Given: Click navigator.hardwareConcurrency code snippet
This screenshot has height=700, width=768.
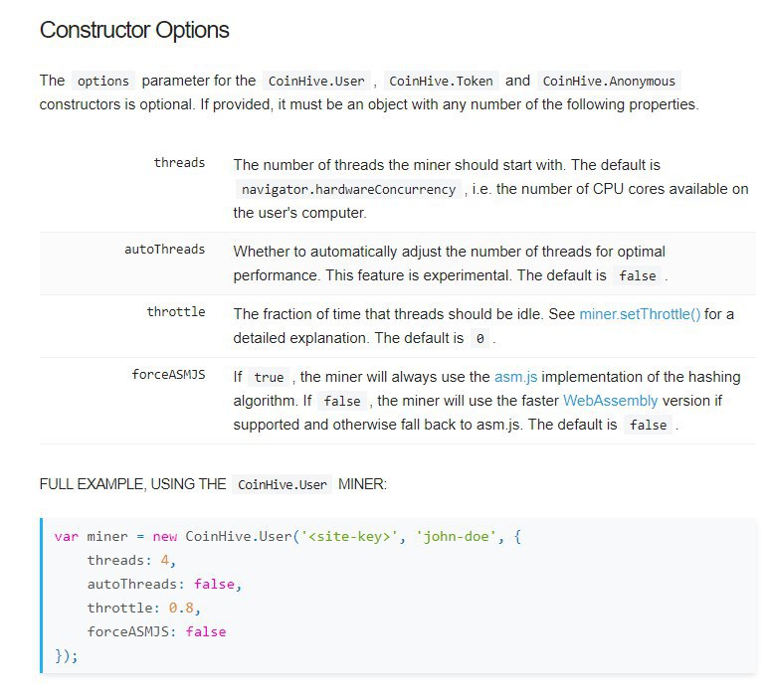Looking at the screenshot, I should pyautogui.click(x=349, y=190).
